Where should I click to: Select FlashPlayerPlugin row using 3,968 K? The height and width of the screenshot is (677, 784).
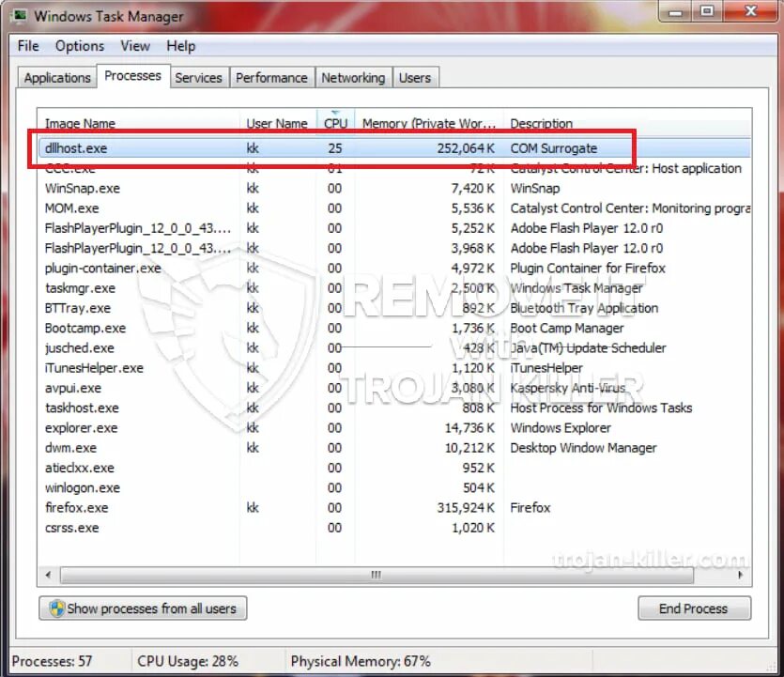tap(394, 248)
